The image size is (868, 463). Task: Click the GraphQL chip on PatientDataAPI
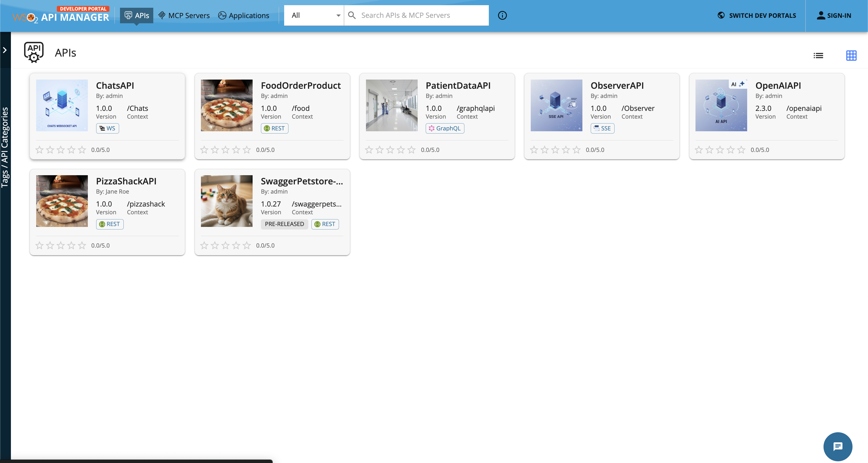[x=445, y=128]
